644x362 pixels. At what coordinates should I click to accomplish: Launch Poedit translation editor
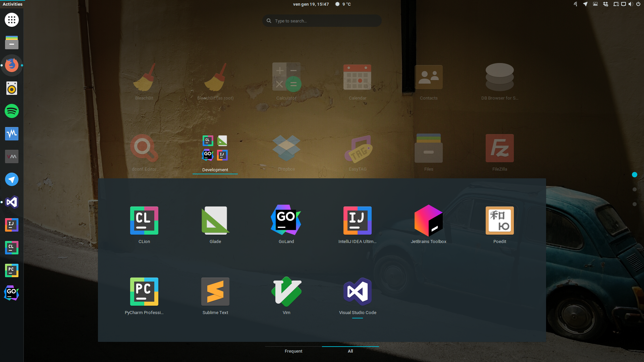pyautogui.click(x=499, y=221)
